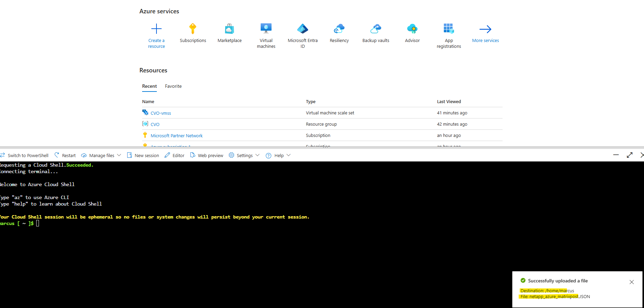Click the 42 minutes ago cell
Screen dimensions: 644x308
[x=452, y=124]
